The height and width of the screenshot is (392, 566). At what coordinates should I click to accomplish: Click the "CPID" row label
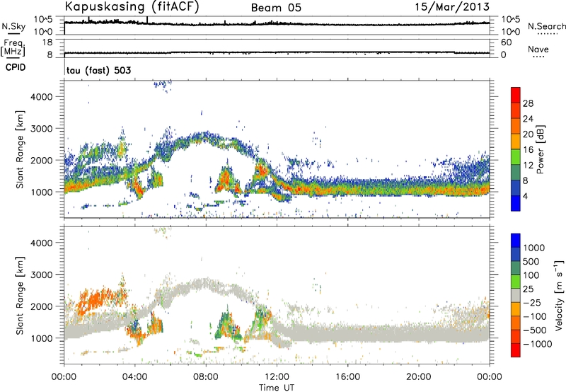tap(16, 67)
